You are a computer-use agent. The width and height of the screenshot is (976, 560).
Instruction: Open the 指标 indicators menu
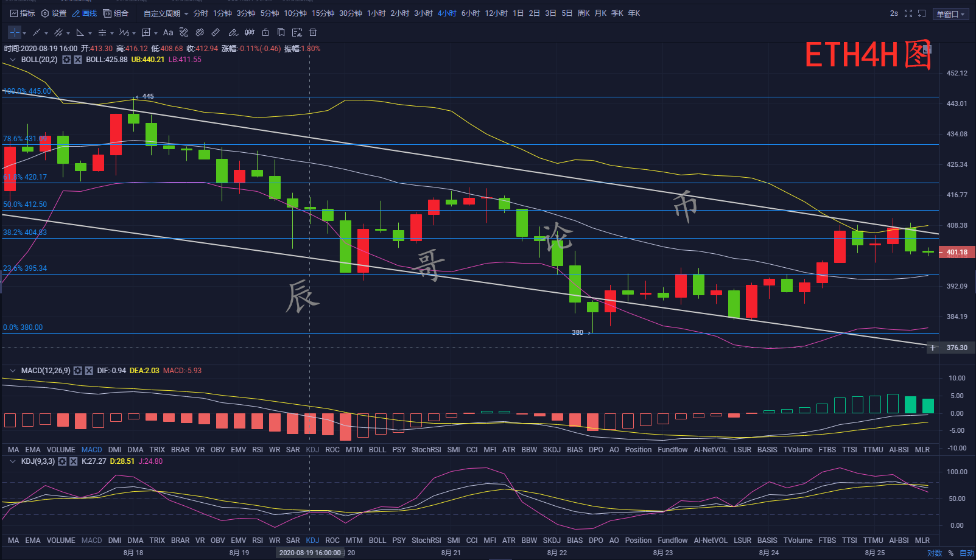pyautogui.click(x=23, y=13)
